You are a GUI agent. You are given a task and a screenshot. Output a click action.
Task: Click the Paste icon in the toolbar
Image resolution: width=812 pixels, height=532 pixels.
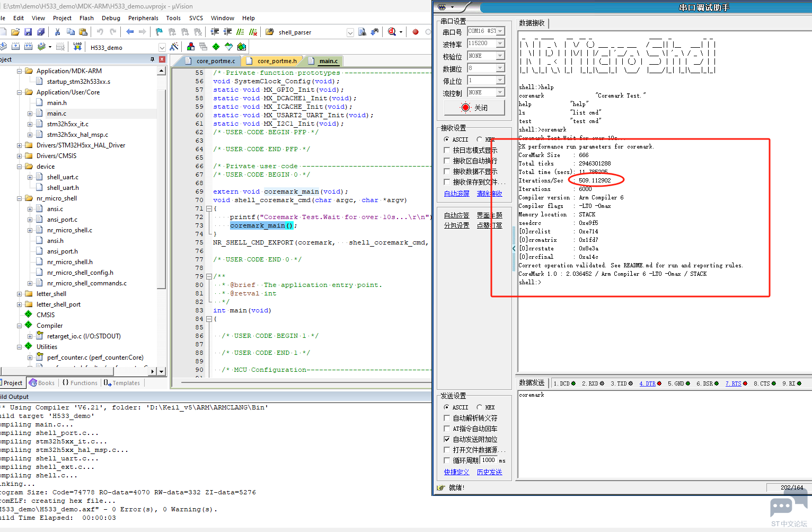click(x=83, y=32)
